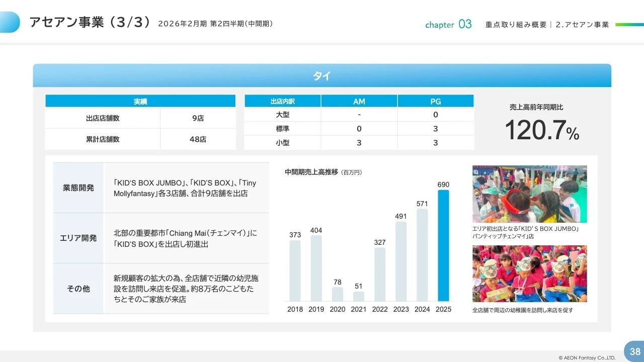Expand the 出店内訳 column header
Image resolution: width=644 pixels, height=362 pixels.
(x=282, y=101)
